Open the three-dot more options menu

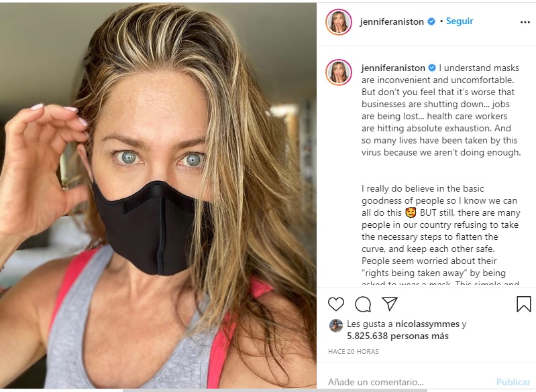point(525,22)
